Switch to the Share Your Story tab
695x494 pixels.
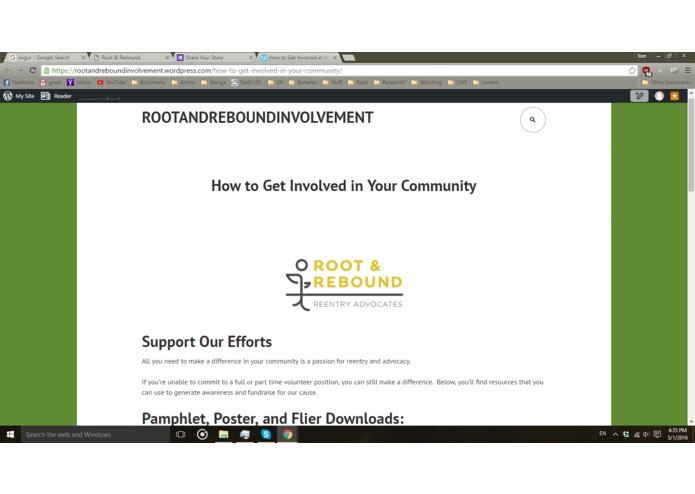[212, 58]
